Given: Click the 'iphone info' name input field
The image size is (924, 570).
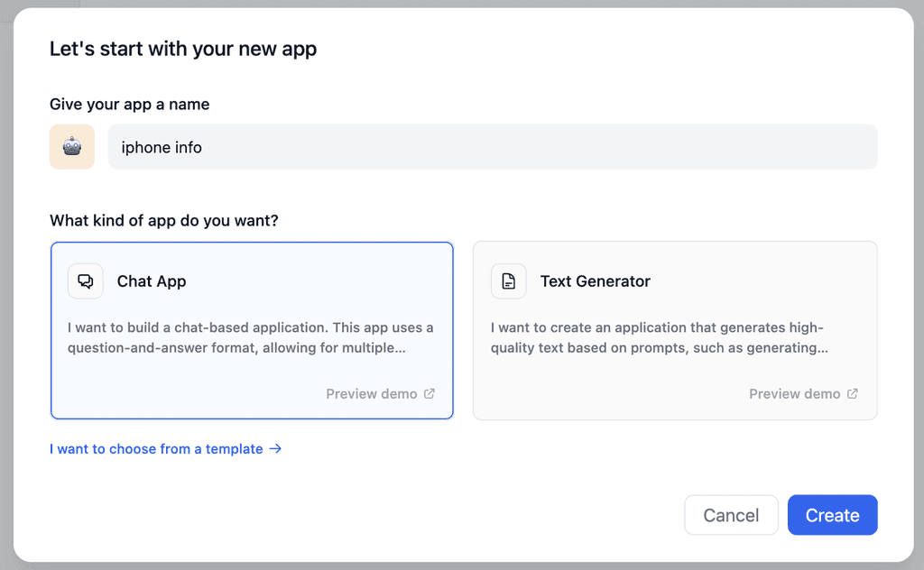Looking at the screenshot, I should [493, 146].
